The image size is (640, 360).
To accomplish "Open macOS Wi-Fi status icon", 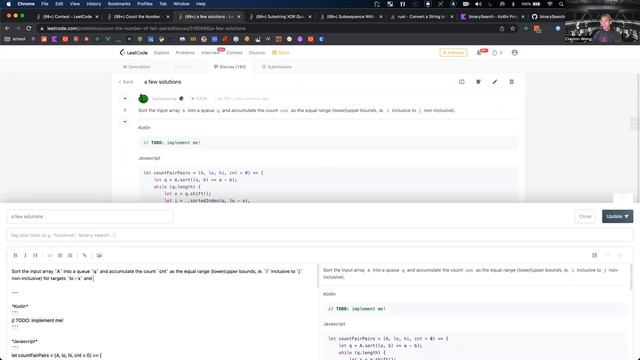I will pos(550,4).
